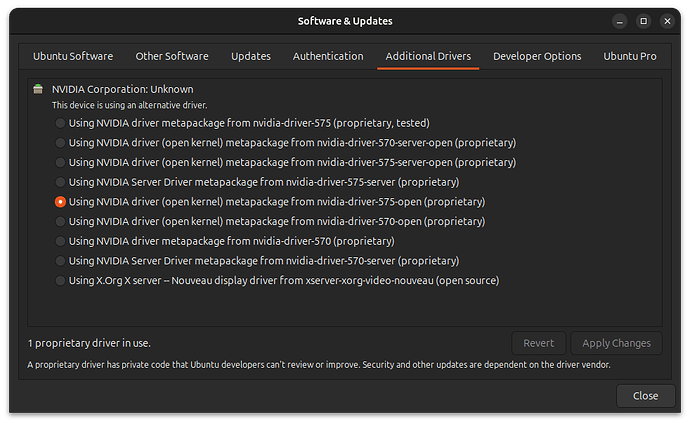Select nvidia-driver-575-server metapackage option
Image resolution: width=690 pixels, height=423 pixels.
point(61,182)
